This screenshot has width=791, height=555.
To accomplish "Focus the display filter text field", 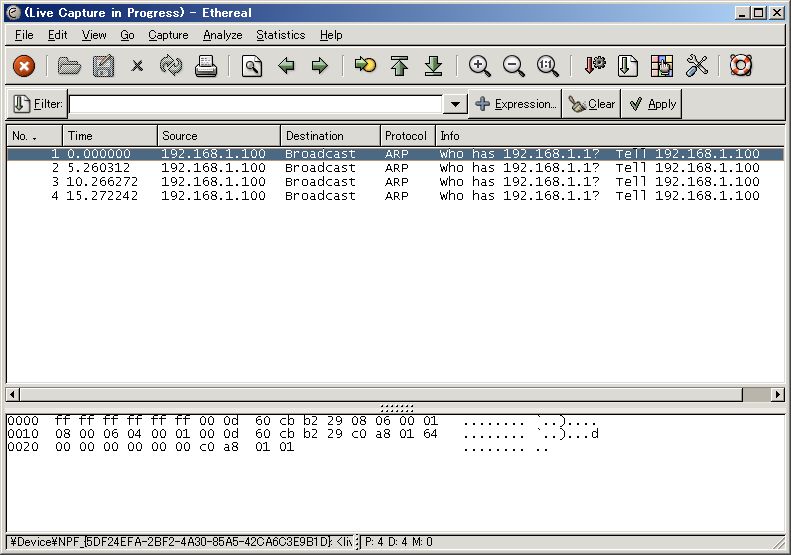I will (256, 104).
